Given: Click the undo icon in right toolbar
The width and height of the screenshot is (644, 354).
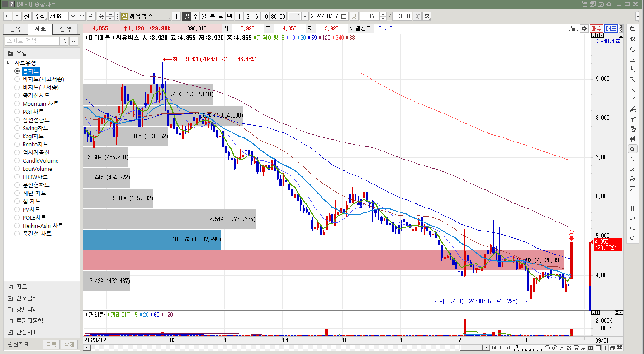Looking at the screenshot, I should 633,218.
